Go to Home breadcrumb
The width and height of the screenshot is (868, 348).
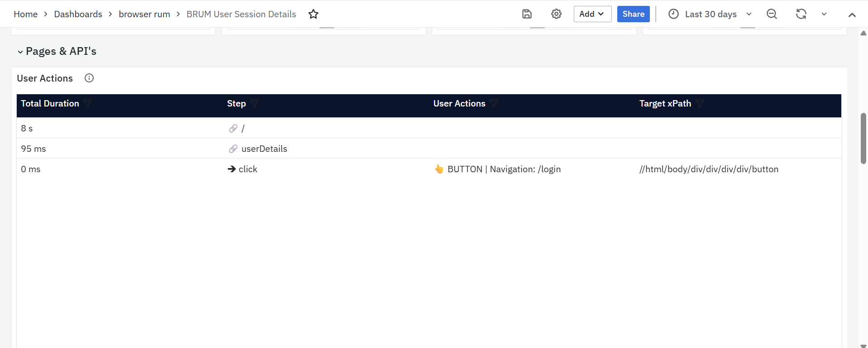pos(26,14)
